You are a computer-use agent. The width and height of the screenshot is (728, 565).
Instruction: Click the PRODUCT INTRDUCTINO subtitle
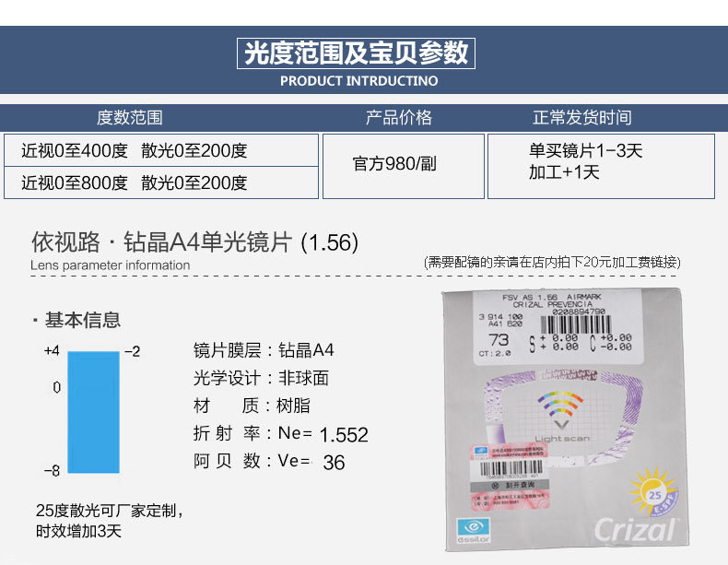click(358, 81)
